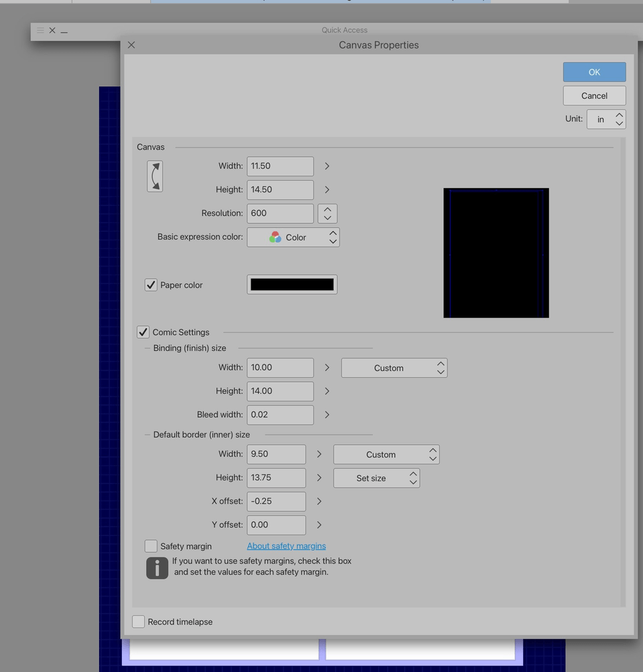This screenshot has height=672, width=643.
Task: Edit the Bleed width field
Action: tap(280, 415)
